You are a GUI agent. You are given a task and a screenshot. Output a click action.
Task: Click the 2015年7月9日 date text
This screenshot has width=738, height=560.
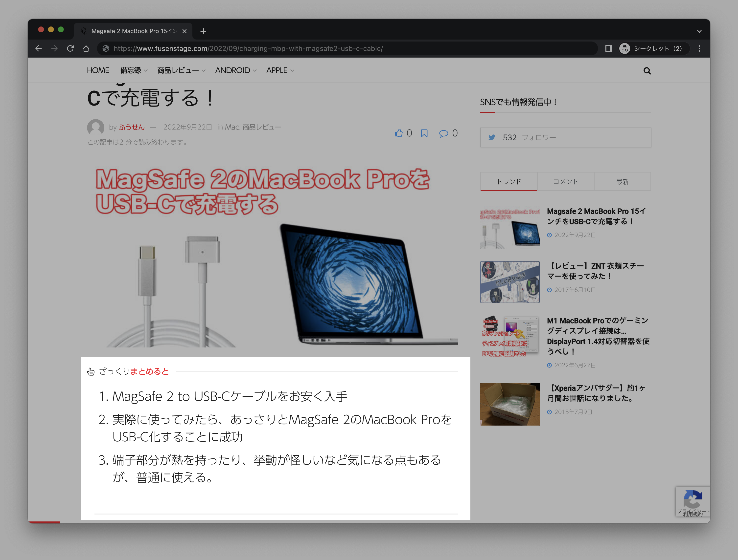click(x=573, y=412)
